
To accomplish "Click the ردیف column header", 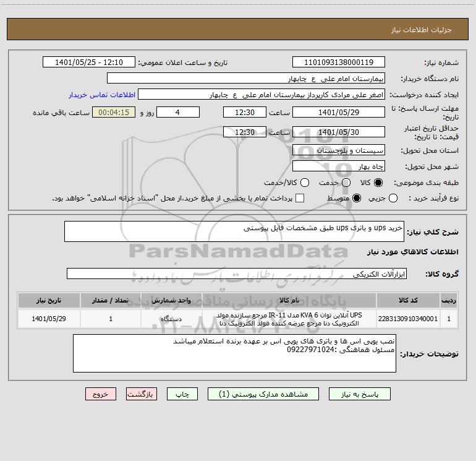I will coord(449,300).
